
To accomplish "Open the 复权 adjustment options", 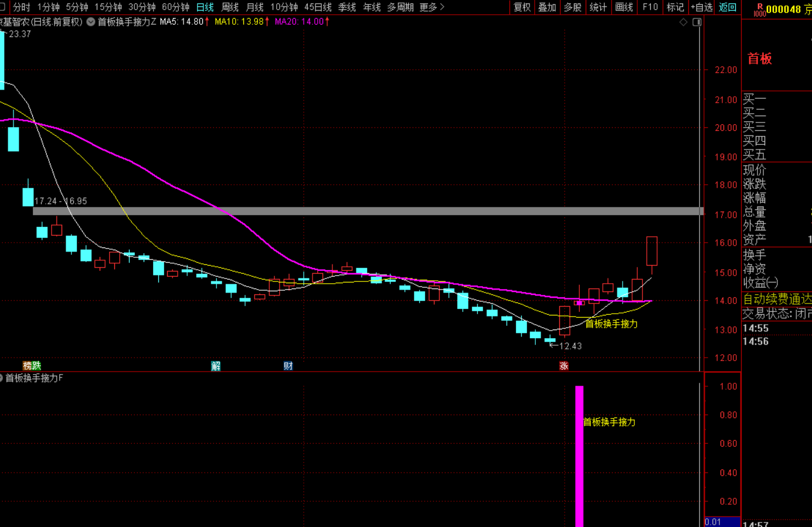I will 522,7.
